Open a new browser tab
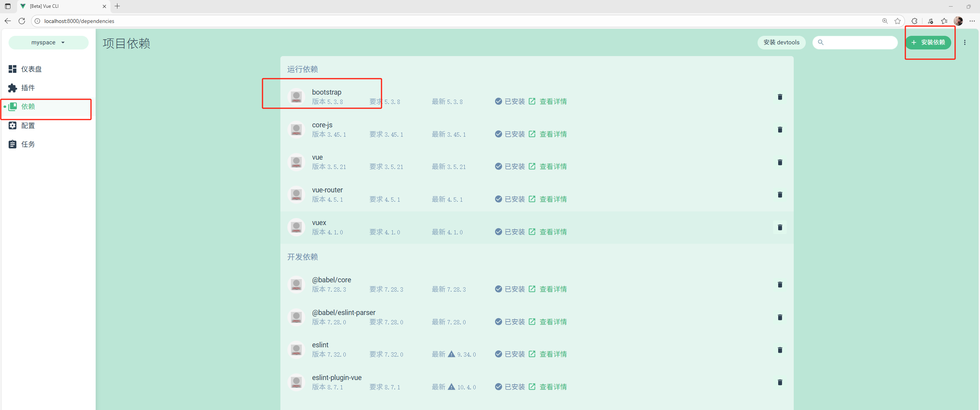980x410 pixels. [117, 6]
